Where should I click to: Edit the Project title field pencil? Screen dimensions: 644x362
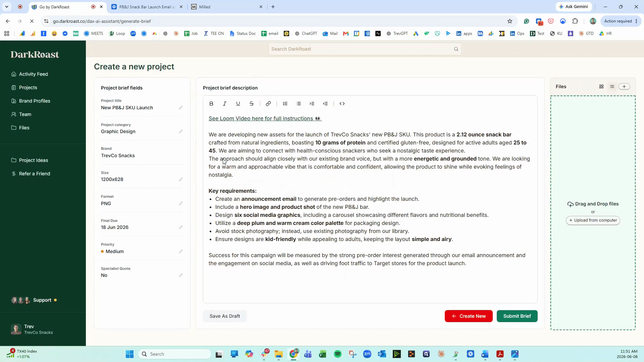click(x=181, y=108)
